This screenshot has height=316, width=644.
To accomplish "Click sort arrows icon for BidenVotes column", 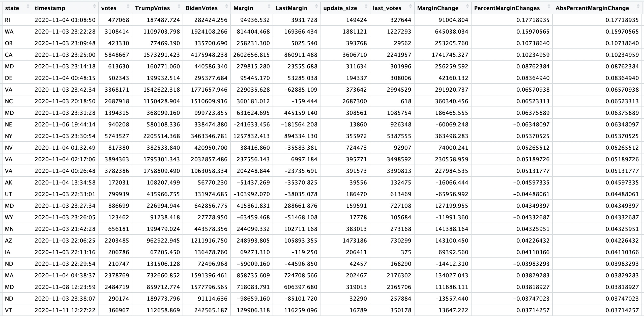I will [226, 6].
